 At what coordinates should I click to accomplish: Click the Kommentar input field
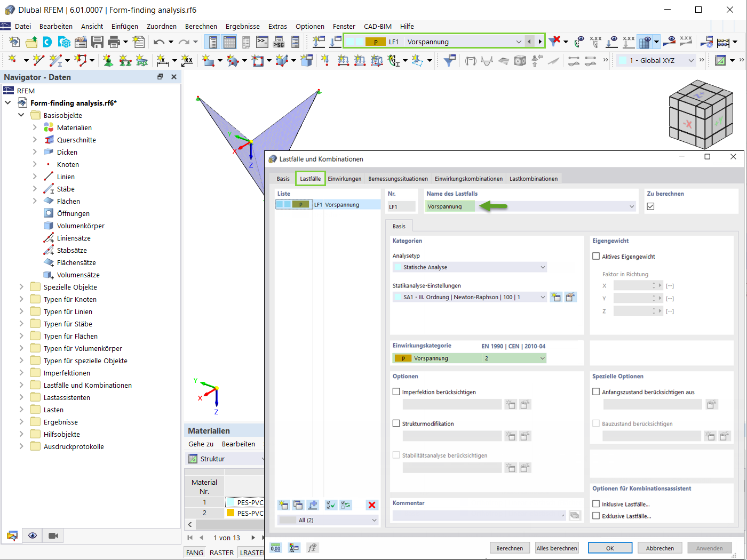coord(479,515)
